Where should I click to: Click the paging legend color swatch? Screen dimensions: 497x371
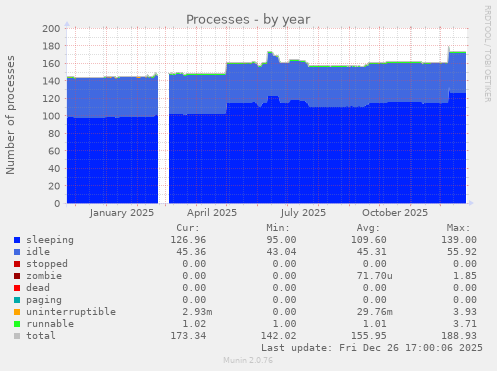(17, 300)
